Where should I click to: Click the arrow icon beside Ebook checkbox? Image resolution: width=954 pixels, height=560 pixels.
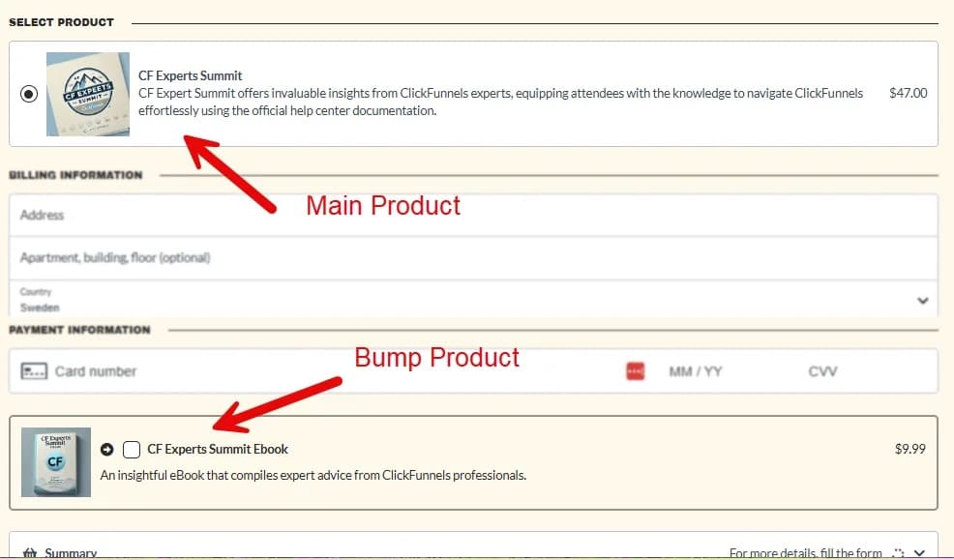[107, 450]
